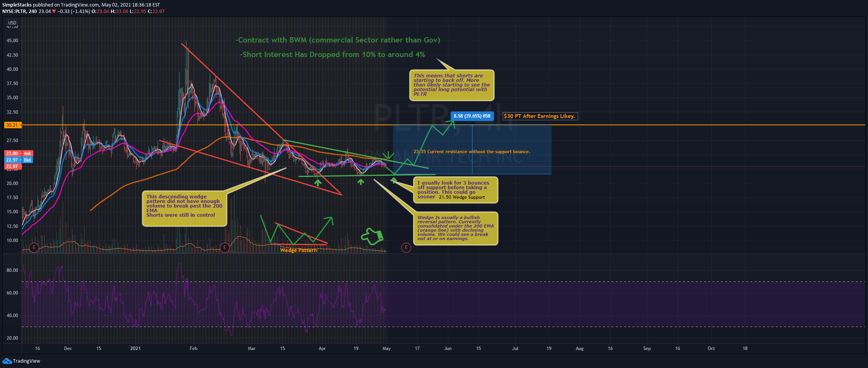Click the NYSE:PLTR symbol in the header
Screen dimensions: 868x368
coord(15,11)
